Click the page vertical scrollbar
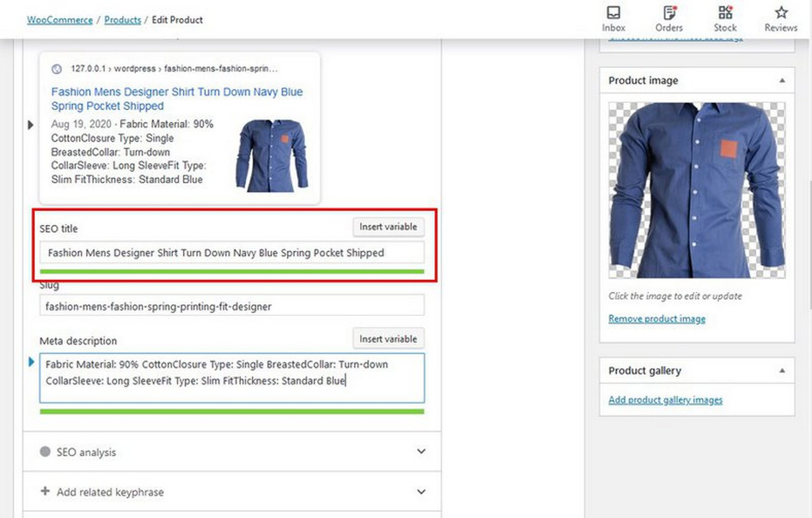 coord(810,245)
